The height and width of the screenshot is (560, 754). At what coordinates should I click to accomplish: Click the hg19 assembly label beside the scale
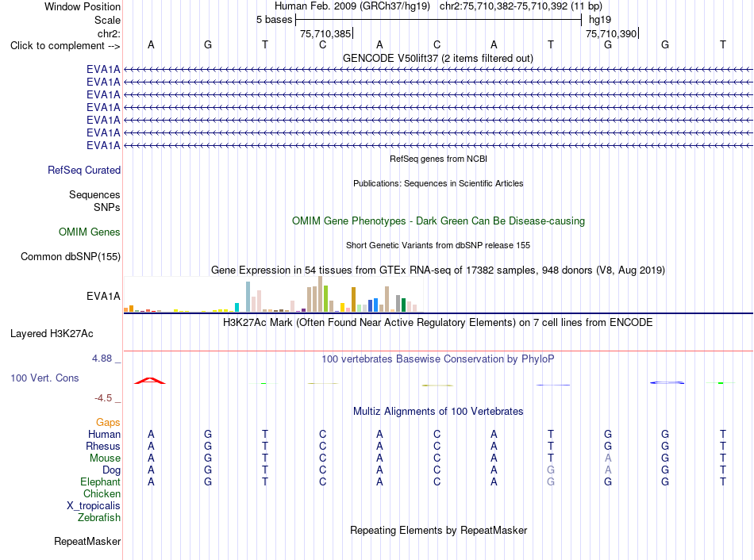pos(600,20)
